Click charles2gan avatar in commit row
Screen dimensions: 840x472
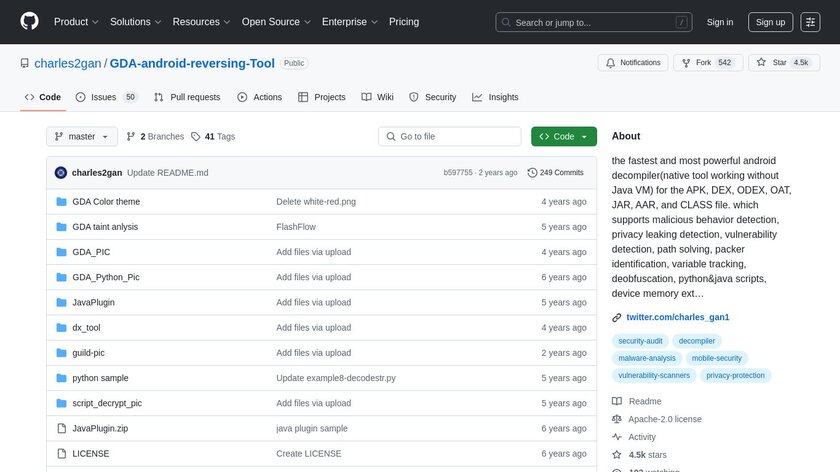pyautogui.click(x=61, y=173)
